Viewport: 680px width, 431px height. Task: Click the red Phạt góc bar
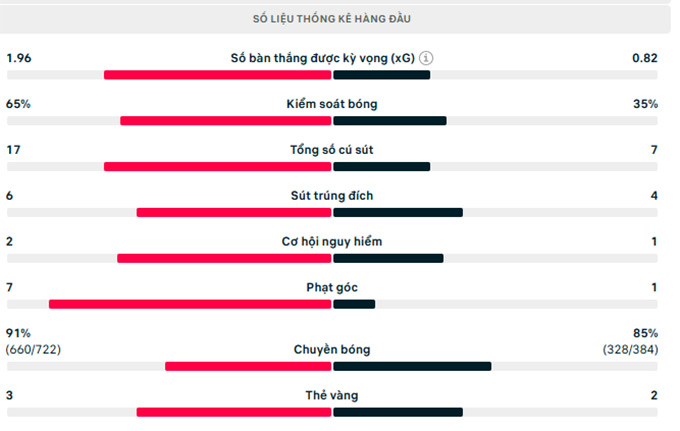pyautogui.click(x=190, y=304)
